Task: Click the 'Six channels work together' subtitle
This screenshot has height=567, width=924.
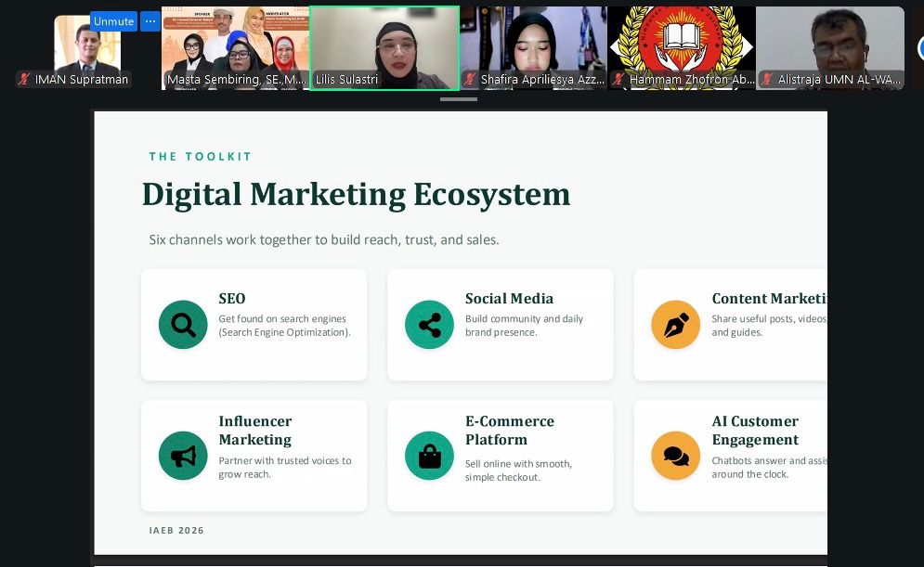Action: [324, 239]
